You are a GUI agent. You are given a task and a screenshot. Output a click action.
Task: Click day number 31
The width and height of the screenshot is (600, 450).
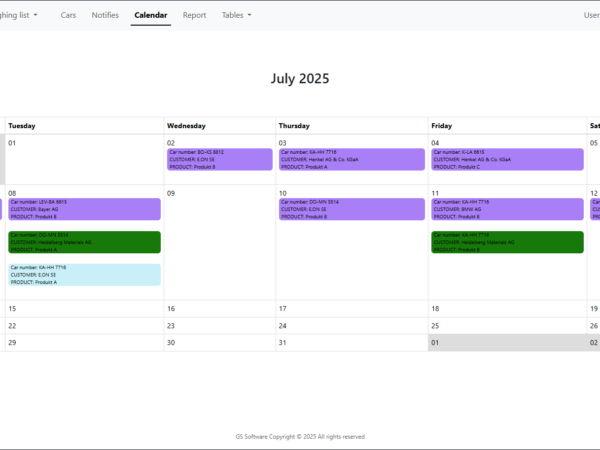pos(283,343)
